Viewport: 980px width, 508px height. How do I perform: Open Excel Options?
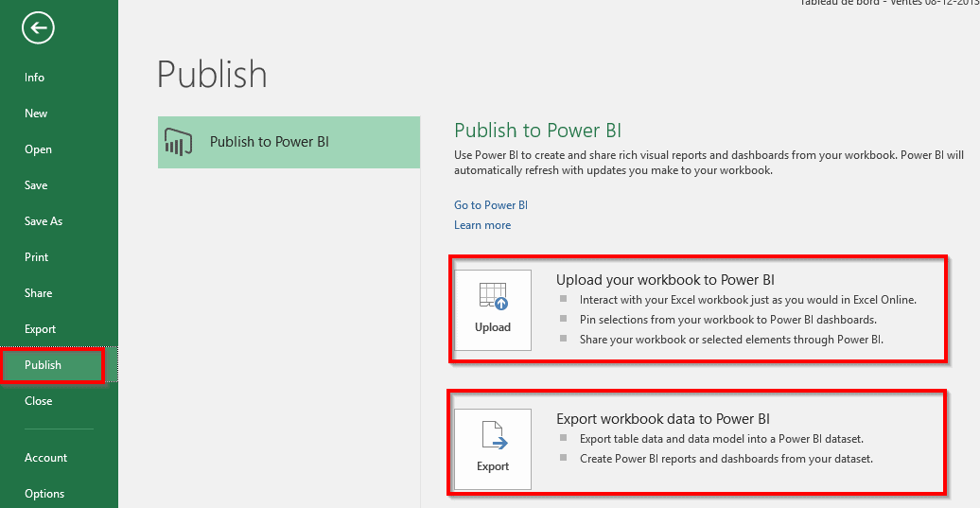tap(44, 494)
